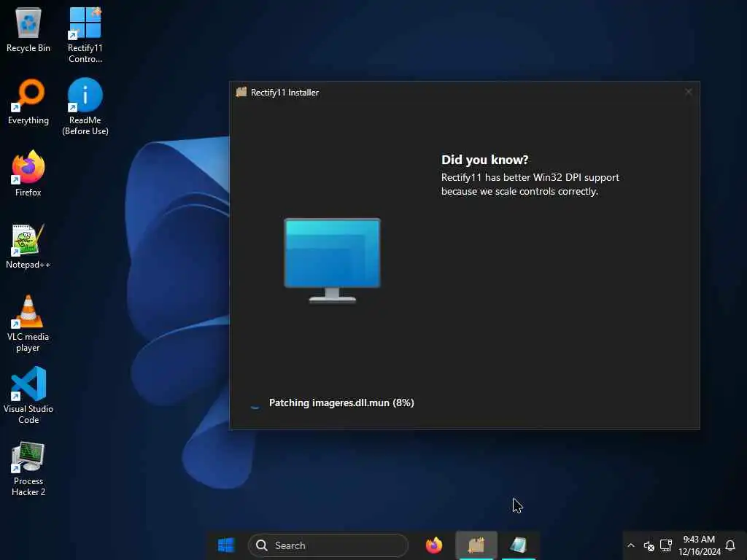Open the notepad-like app on the taskbar
747x560 pixels.
pyautogui.click(x=519, y=545)
